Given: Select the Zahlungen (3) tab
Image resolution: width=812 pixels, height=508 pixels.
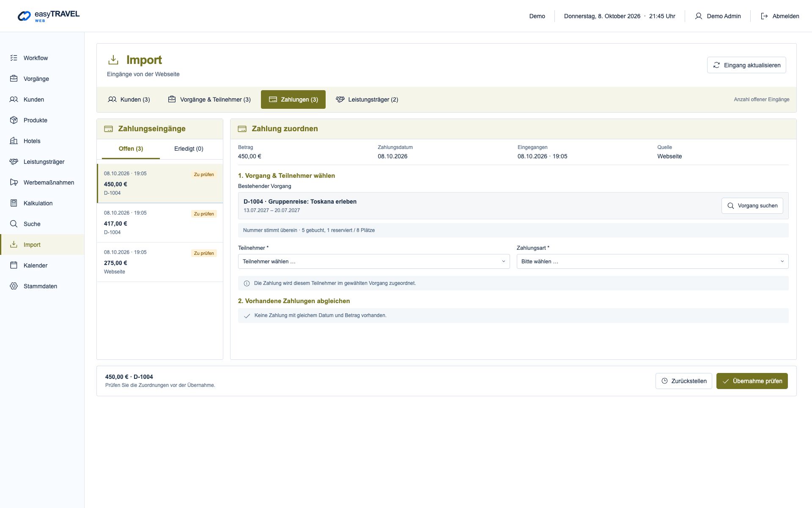Looking at the screenshot, I should (x=293, y=99).
